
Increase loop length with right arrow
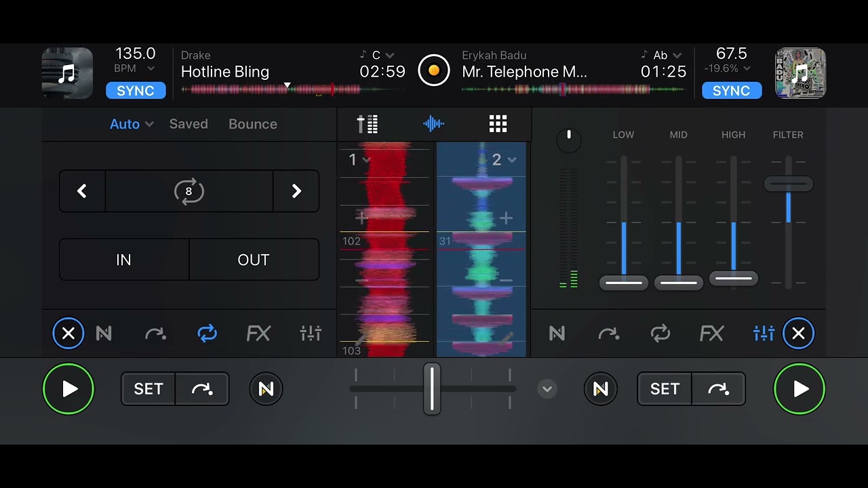click(x=296, y=191)
